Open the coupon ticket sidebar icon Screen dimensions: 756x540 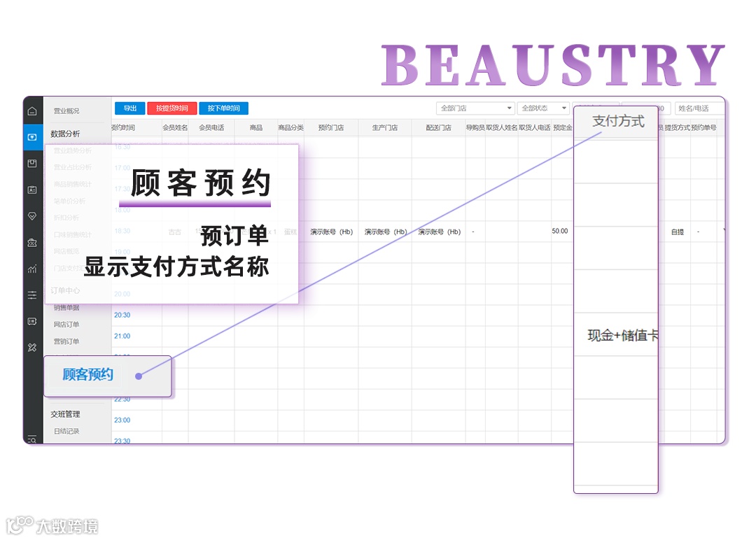tap(32, 243)
